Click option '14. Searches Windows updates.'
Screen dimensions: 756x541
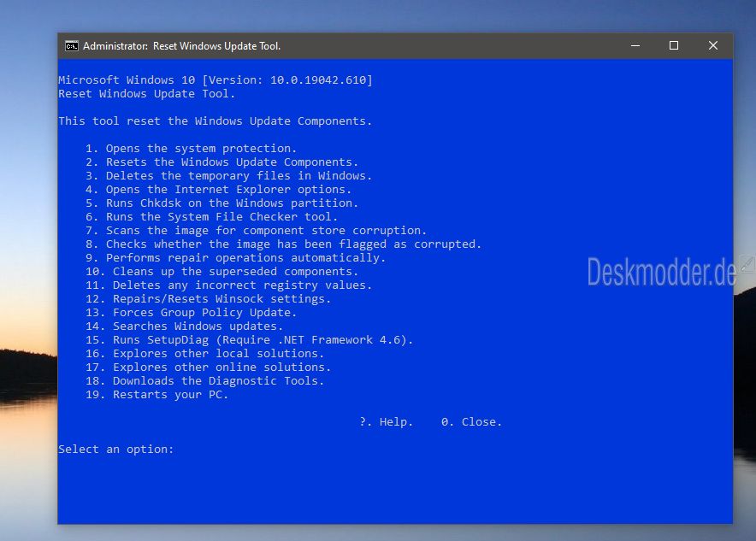185,326
